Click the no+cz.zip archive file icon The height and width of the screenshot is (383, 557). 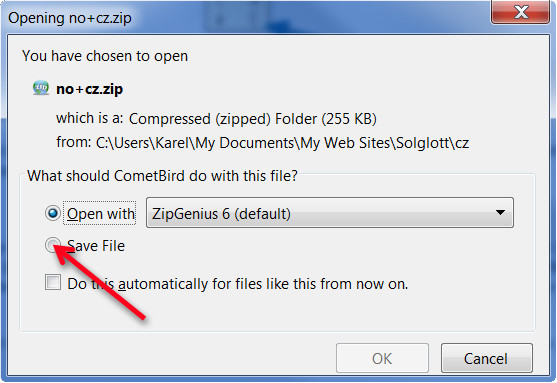coord(41,87)
